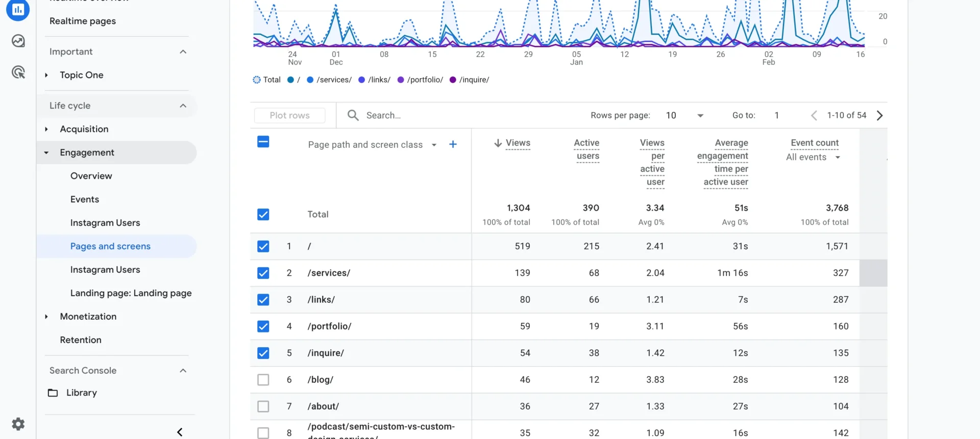
Task: Click the /about/ page path cell
Action: [x=323, y=406]
